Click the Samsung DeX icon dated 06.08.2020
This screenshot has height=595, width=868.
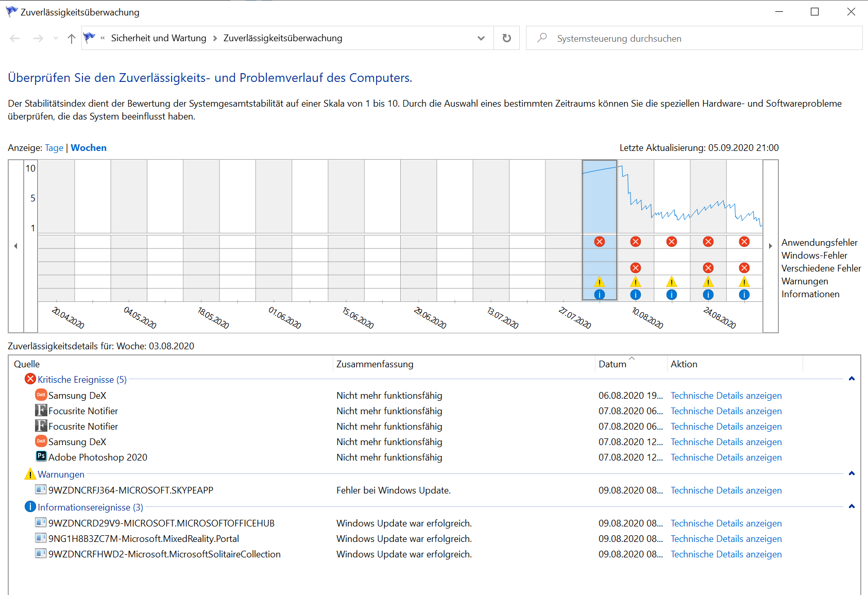(41, 395)
